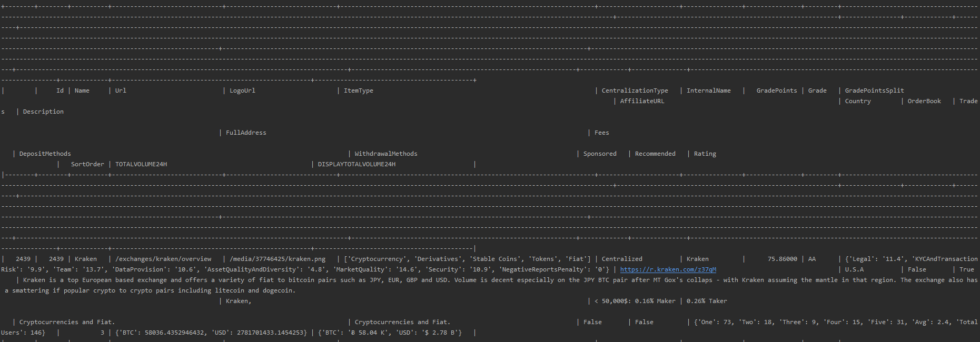Click the Id column header
The image size is (980, 342).
pos(60,90)
